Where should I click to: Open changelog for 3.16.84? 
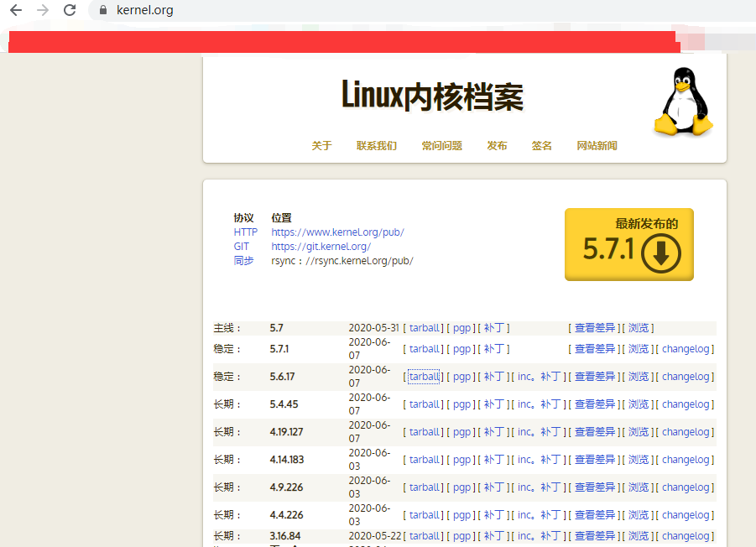[x=686, y=536]
